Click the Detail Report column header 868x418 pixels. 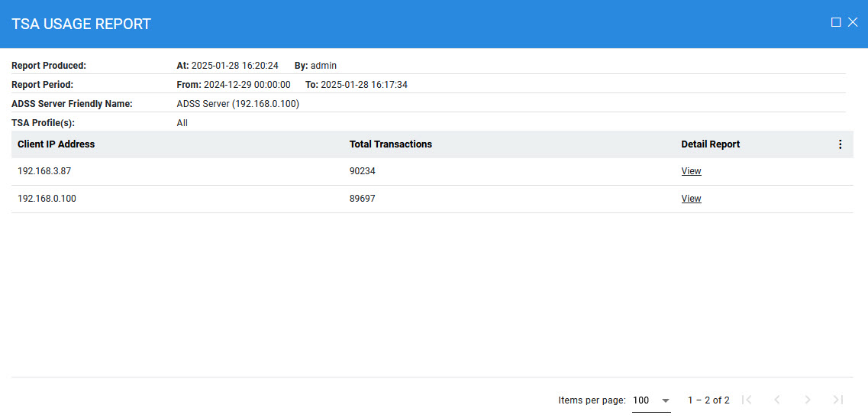[x=710, y=144]
